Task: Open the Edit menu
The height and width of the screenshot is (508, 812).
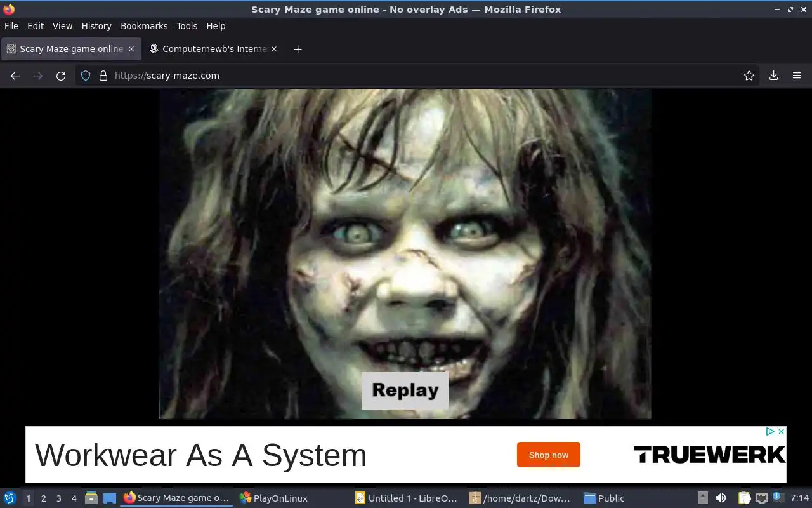Action: click(36, 26)
